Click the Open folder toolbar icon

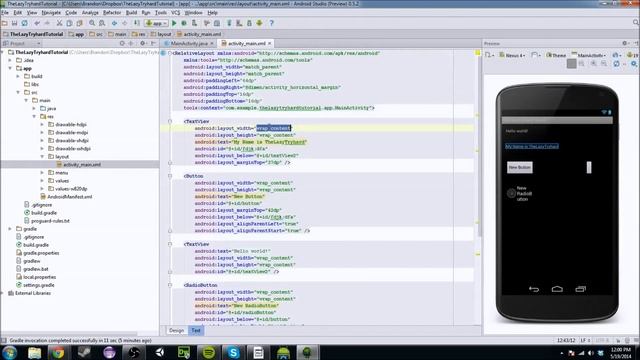[4, 23]
